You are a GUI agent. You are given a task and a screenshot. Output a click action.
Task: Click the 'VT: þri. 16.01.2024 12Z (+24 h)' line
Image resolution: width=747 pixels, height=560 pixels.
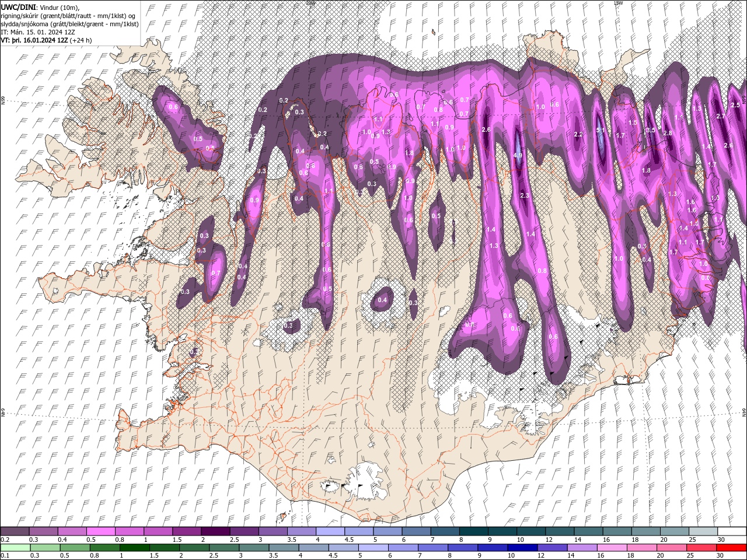[46, 40]
